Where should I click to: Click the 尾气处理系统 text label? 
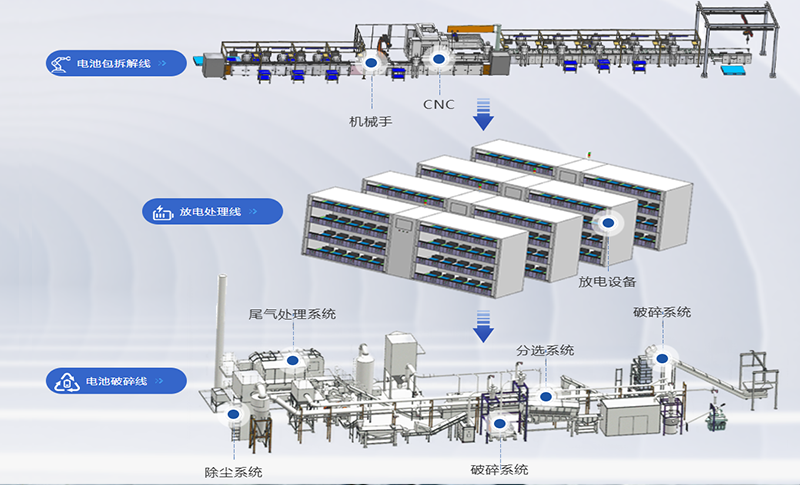click(292, 314)
